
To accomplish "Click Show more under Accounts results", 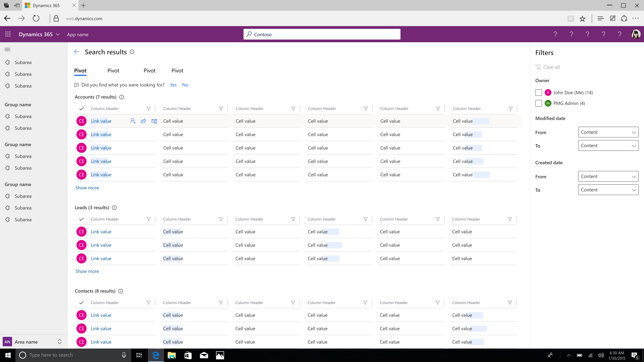I will (87, 187).
